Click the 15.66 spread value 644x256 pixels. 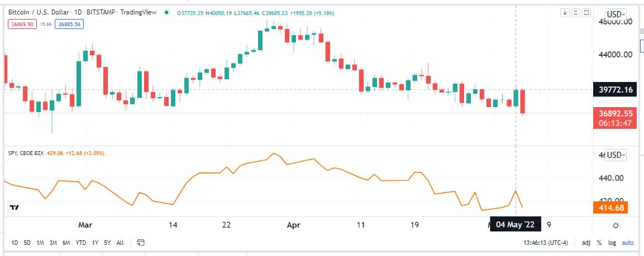(46, 25)
